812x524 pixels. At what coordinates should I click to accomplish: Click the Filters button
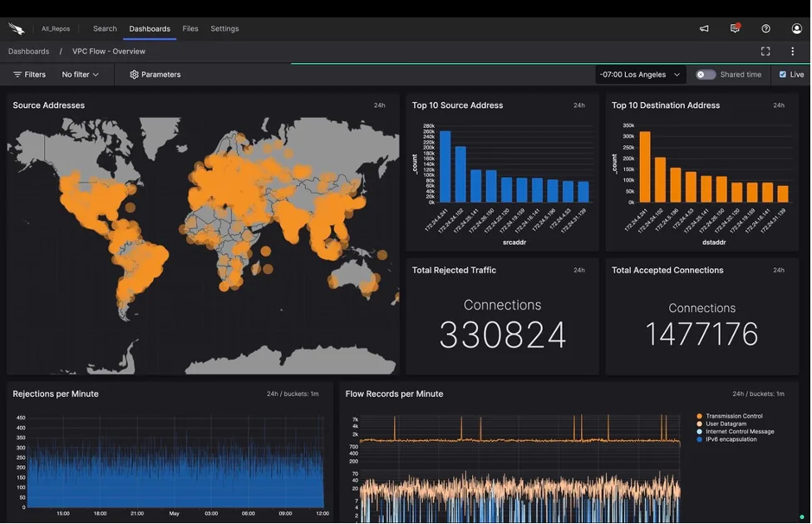[30, 75]
